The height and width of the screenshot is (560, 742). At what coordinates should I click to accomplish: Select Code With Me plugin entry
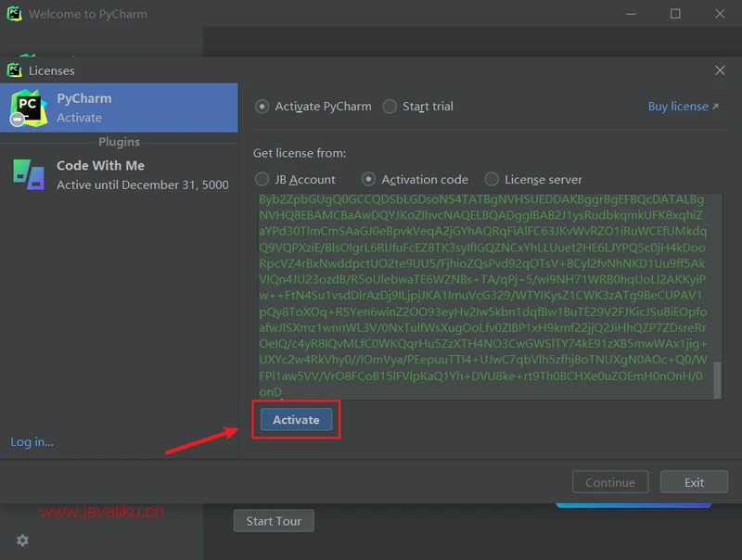click(119, 174)
